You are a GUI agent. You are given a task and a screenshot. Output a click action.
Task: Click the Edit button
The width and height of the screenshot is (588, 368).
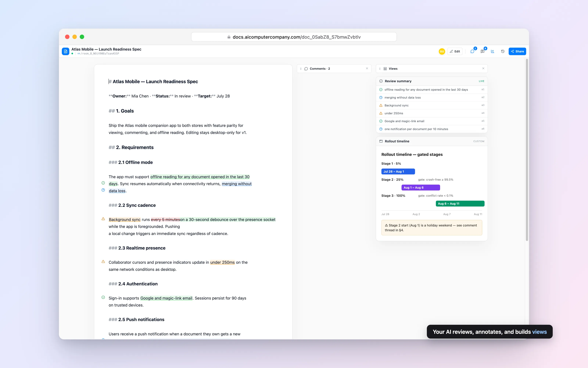(x=455, y=51)
